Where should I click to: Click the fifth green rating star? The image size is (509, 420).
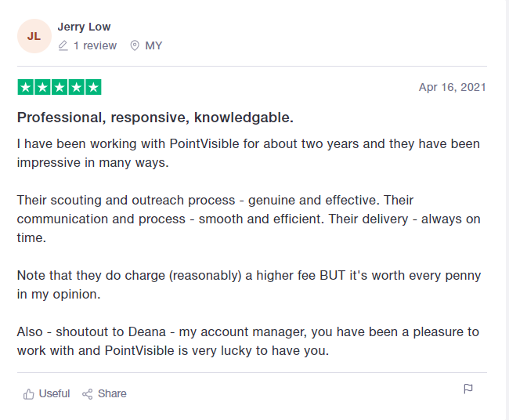point(93,87)
